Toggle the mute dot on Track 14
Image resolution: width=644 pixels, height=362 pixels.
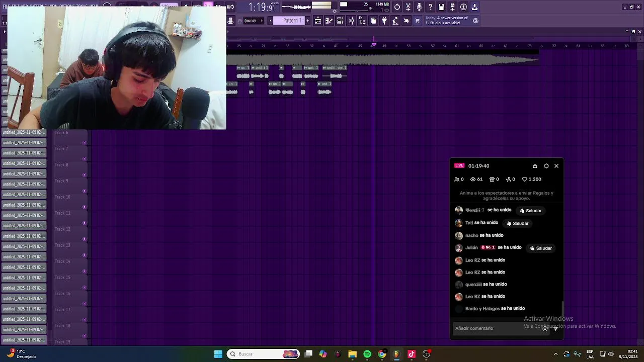pos(84,271)
